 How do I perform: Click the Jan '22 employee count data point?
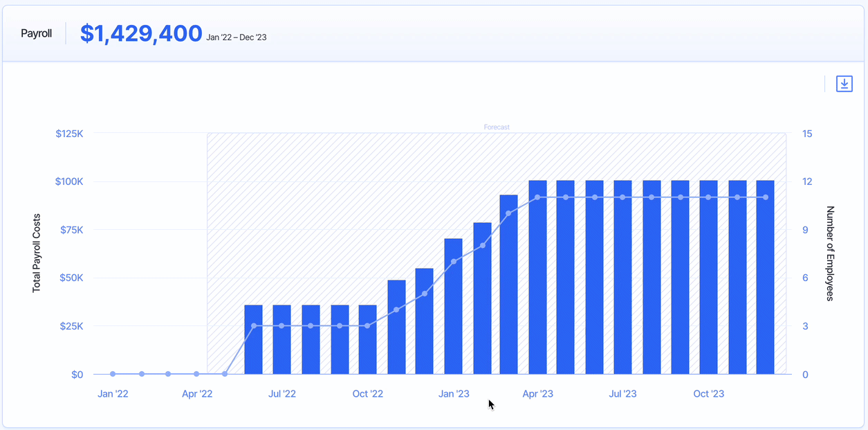(113, 374)
